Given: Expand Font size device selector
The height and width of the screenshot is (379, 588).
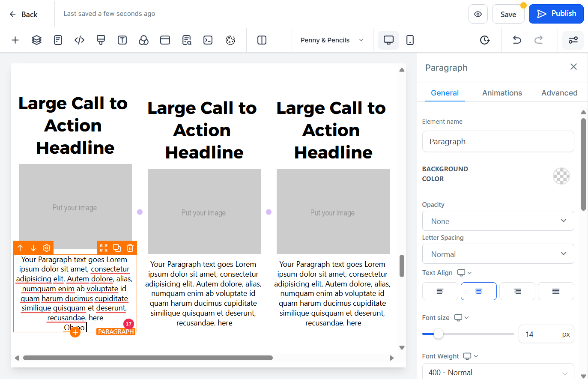Looking at the screenshot, I should [461, 318].
